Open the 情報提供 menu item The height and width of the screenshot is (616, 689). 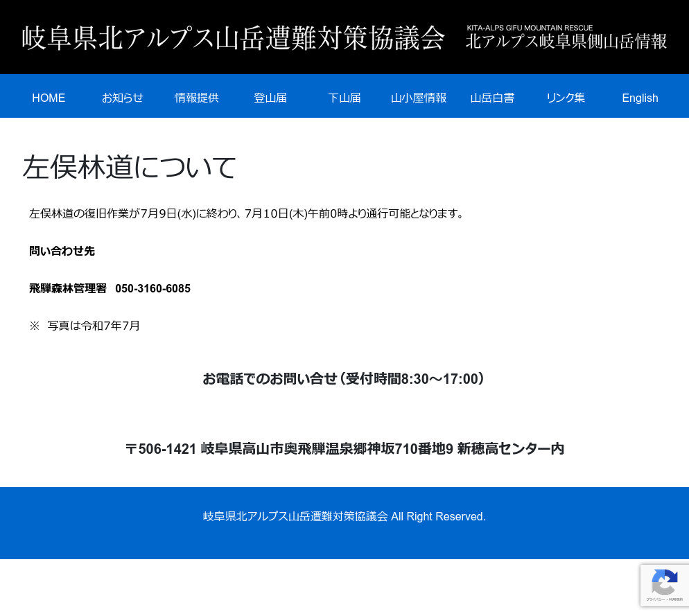coord(196,98)
